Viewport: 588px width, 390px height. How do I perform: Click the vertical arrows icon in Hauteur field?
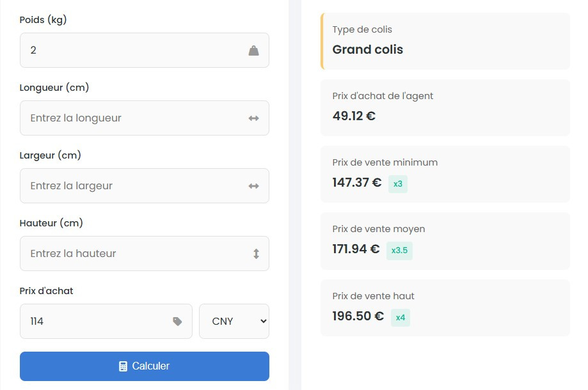256,254
